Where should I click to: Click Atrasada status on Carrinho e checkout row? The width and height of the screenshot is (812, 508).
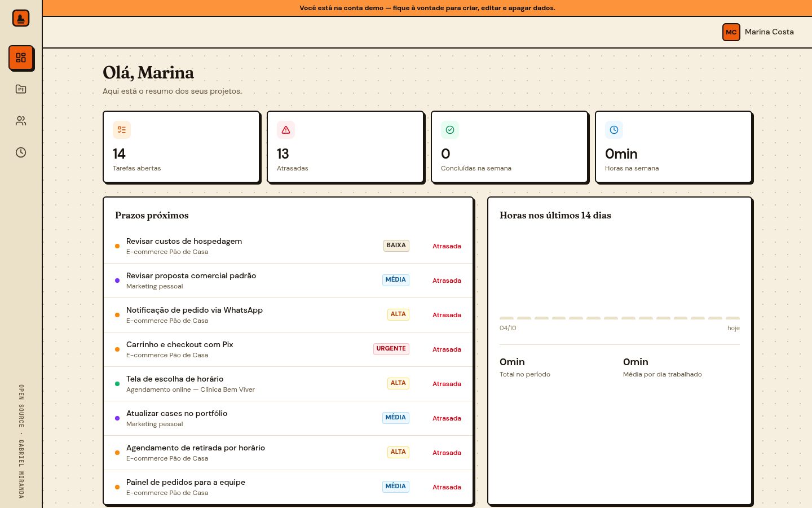447,349
